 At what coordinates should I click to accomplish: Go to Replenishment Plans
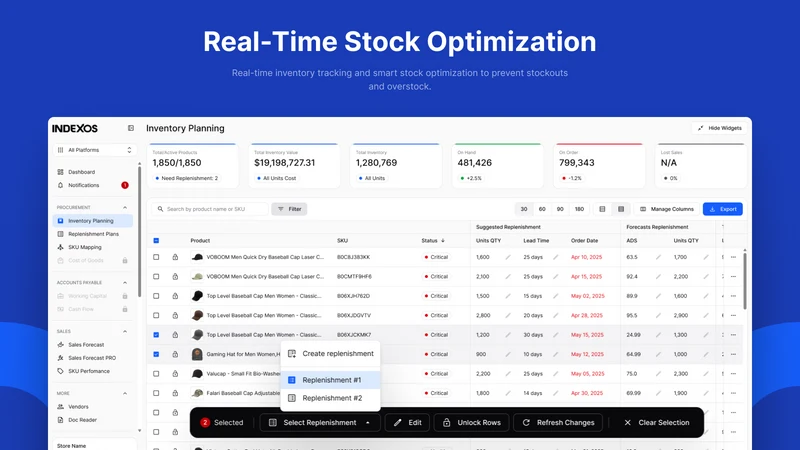click(93, 234)
